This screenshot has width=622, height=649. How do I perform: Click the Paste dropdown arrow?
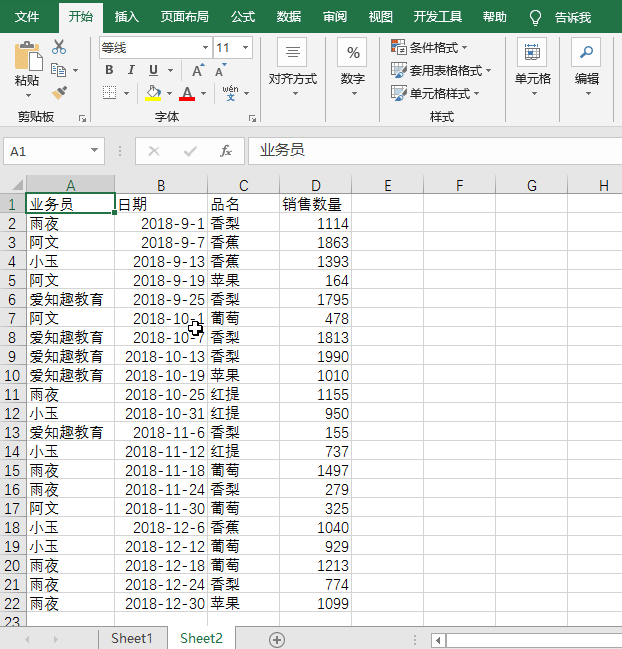pyautogui.click(x=28, y=96)
